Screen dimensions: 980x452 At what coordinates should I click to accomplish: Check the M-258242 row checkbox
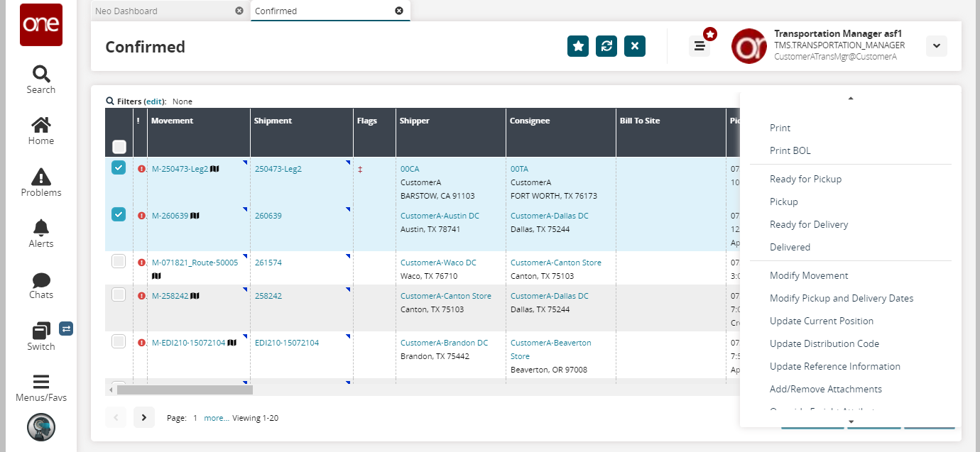click(119, 294)
